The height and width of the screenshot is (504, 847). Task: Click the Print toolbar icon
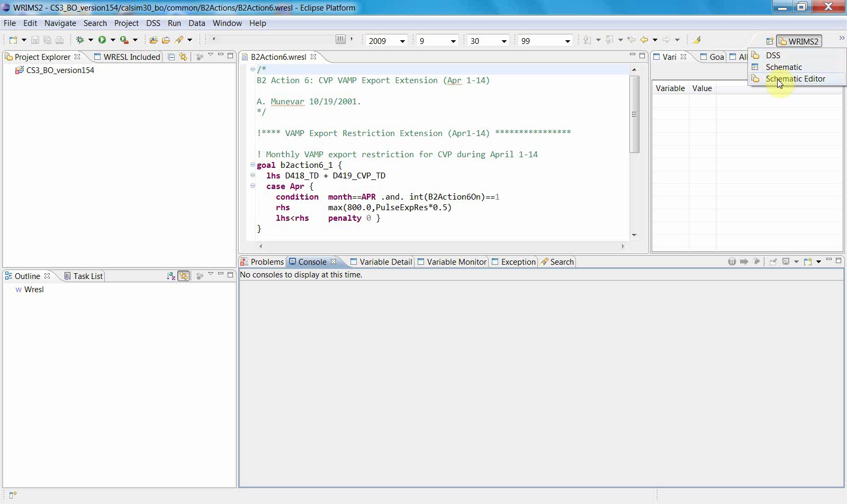59,40
